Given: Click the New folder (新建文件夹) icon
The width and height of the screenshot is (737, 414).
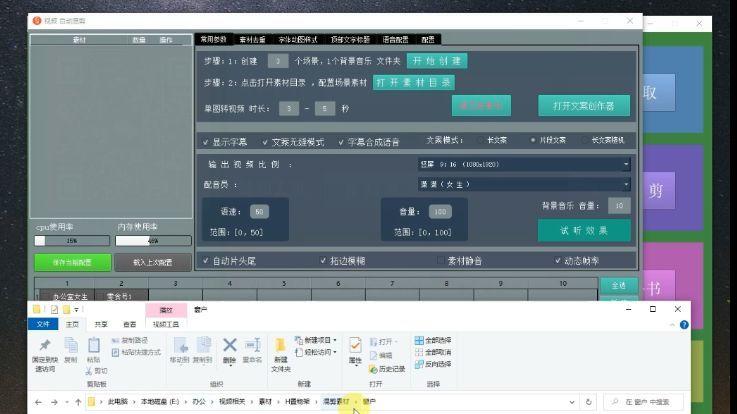Looking at the screenshot, I should click(x=281, y=345).
